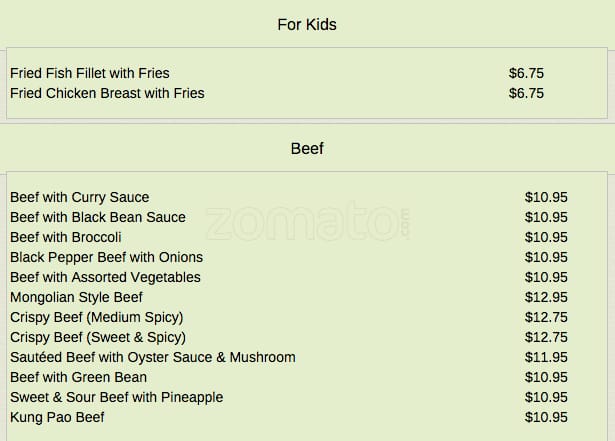Click Kung Pao Beef item
The height and width of the screenshot is (441, 615).
click(57, 417)
